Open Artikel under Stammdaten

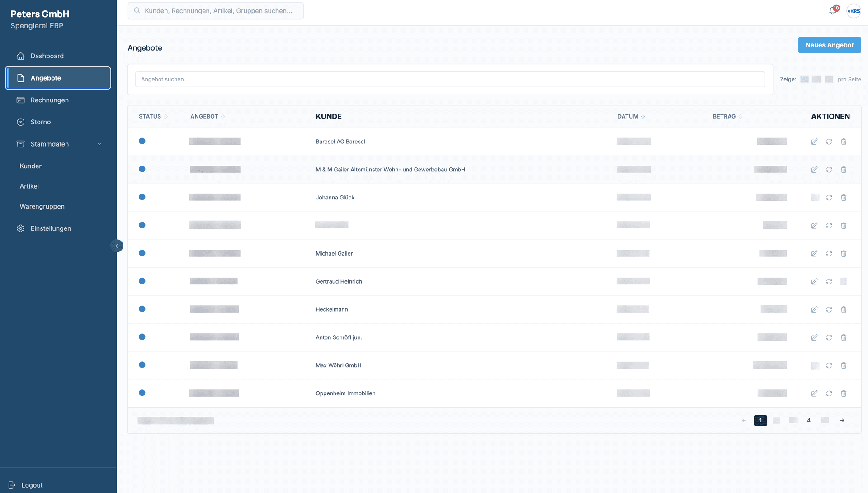pos(29,186)
